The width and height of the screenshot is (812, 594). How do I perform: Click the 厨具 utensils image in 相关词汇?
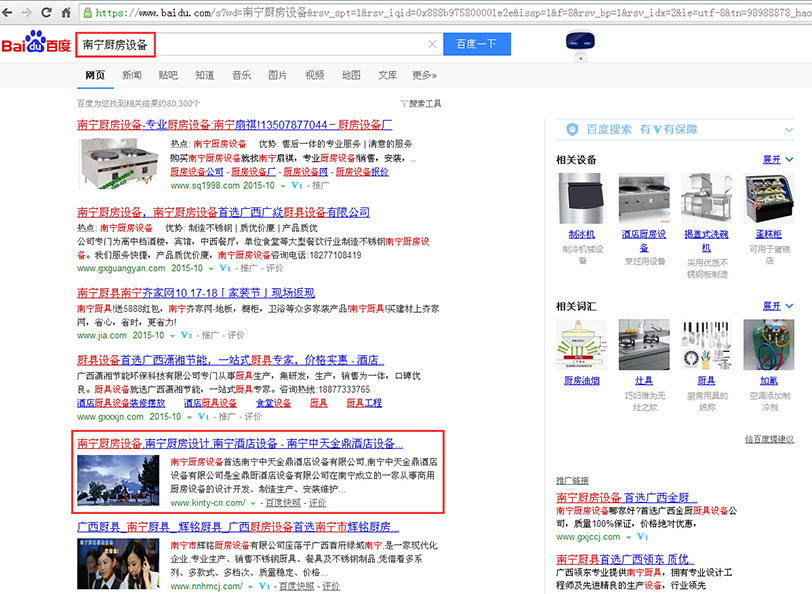coord(706,344)
